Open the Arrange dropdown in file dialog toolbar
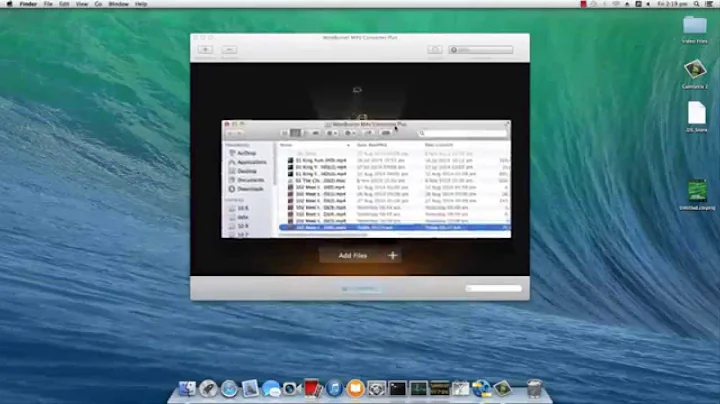The height and width of the screenshot is (404, 720). point(332,133)
